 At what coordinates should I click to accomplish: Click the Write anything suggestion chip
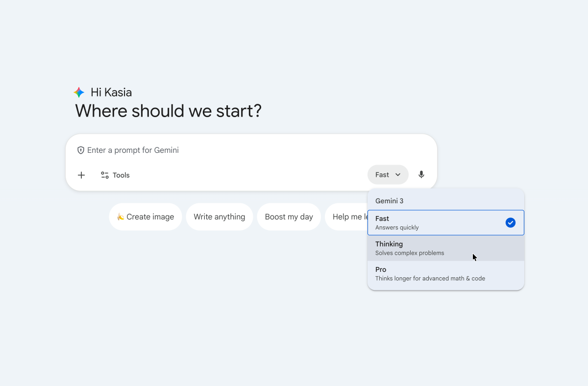tap(220, 217)
